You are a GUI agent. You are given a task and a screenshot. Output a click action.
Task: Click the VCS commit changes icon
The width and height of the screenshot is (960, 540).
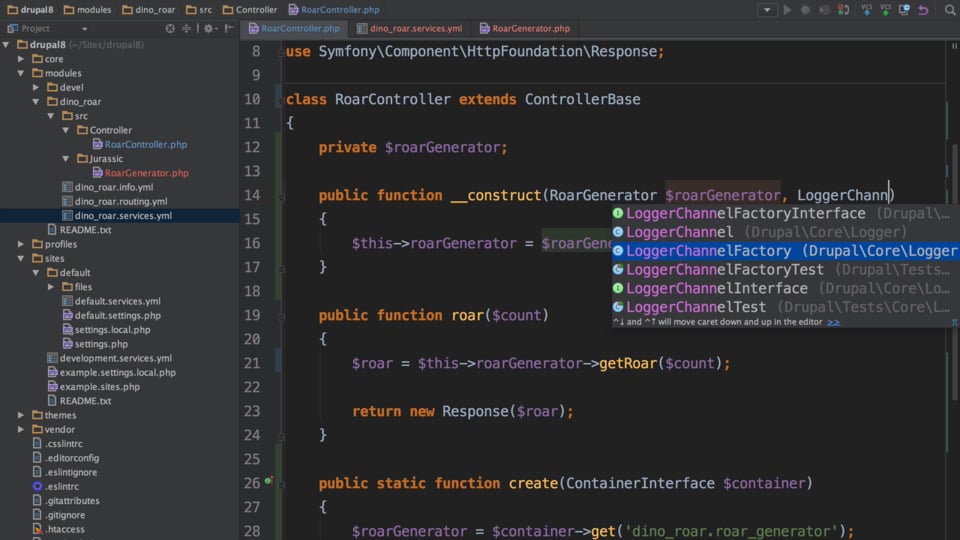(x=885, y=9)
